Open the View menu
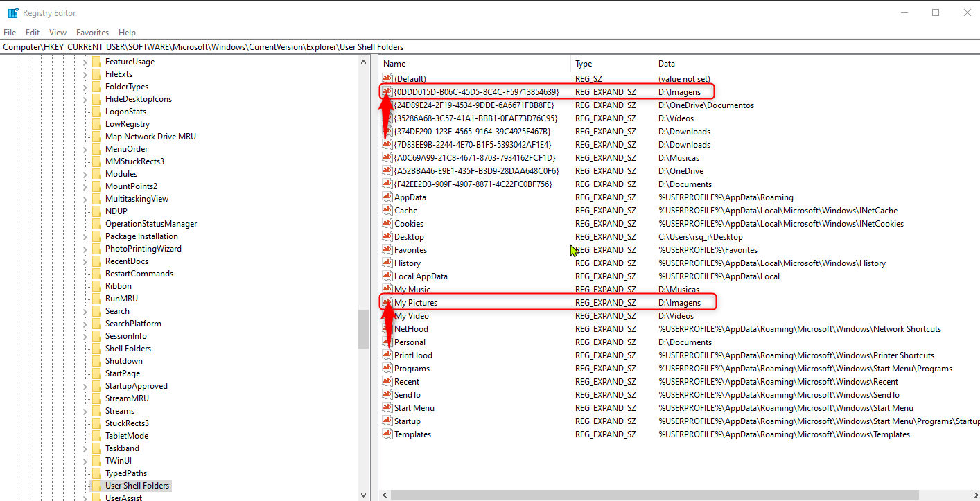The image size is (980, 501). pyautogui.click(x=58, y=33)
